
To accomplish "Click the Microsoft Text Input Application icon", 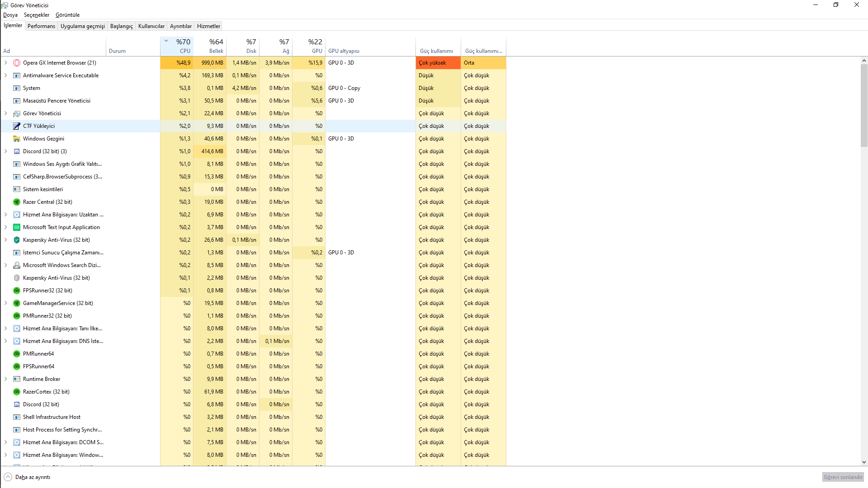I will click(x=17, y=227).
